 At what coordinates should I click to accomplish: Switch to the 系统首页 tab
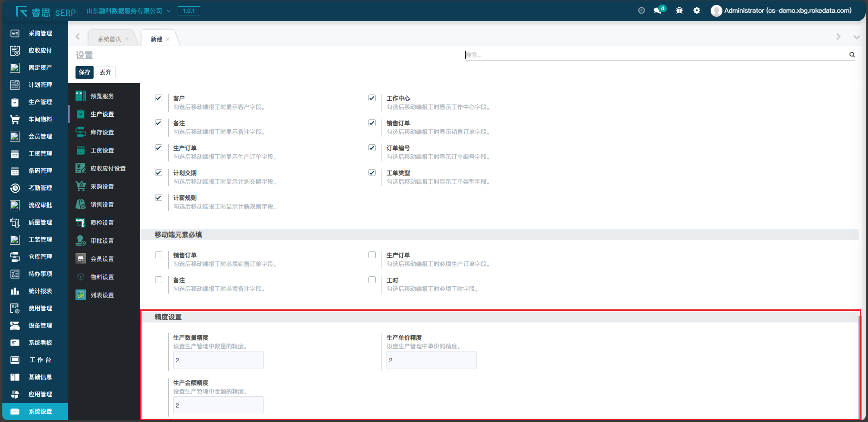[x=109, y=39]
